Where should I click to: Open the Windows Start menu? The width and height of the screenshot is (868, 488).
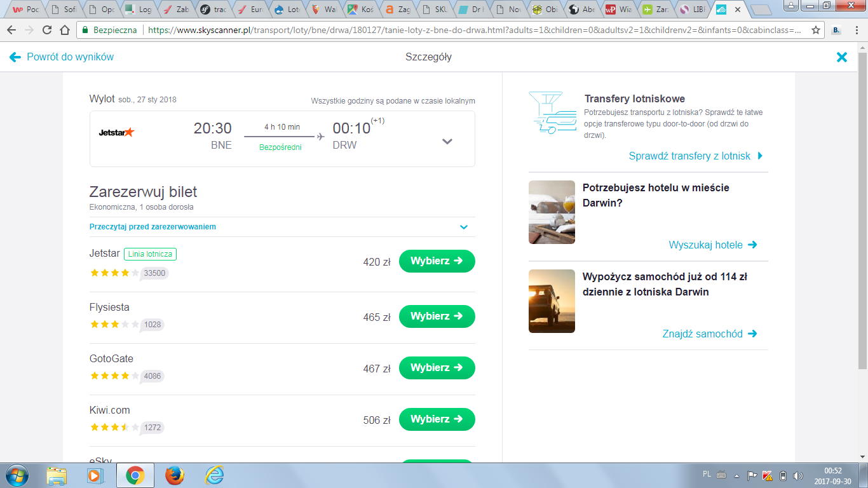(x=16, y=475)
